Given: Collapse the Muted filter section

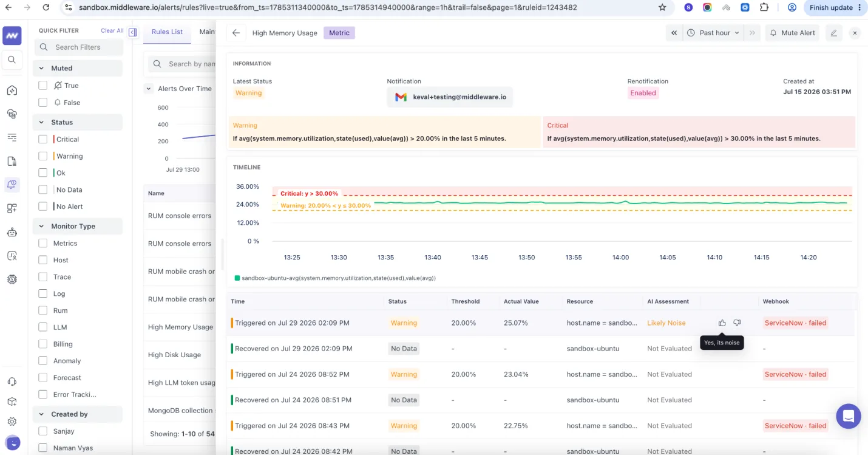Looking at the screenshot, I should tap(41, 69).
